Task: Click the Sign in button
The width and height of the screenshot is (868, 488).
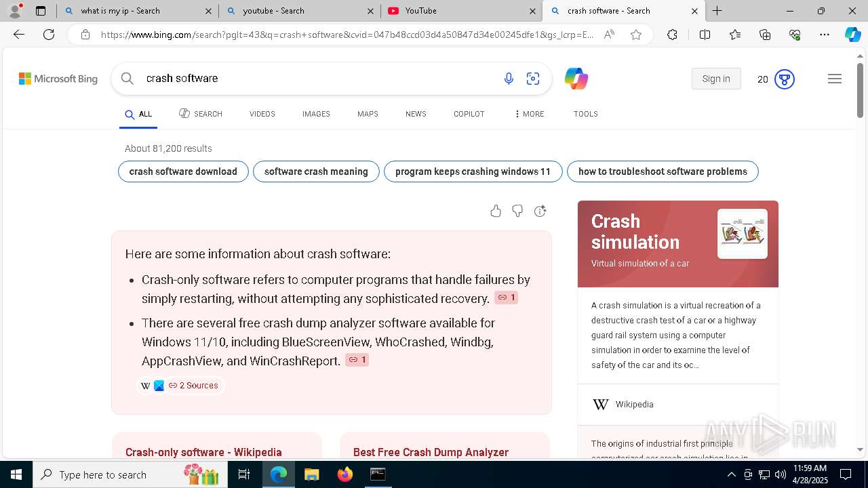Action: pyautogui.click(x=716, y=79)
